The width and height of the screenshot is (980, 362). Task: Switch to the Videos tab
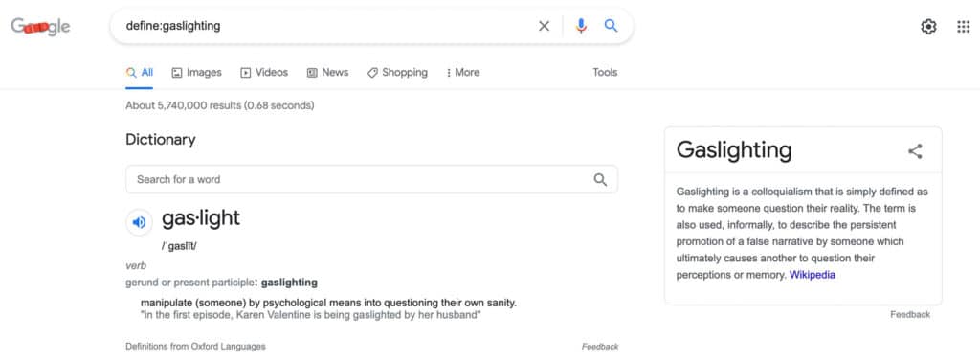tap(264, 73)
